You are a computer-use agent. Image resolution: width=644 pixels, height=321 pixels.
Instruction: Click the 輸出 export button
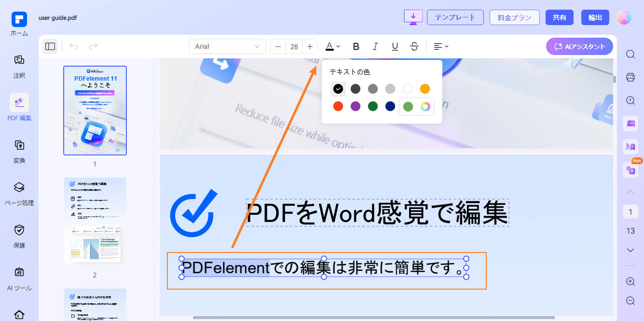(x=595, y=17)
